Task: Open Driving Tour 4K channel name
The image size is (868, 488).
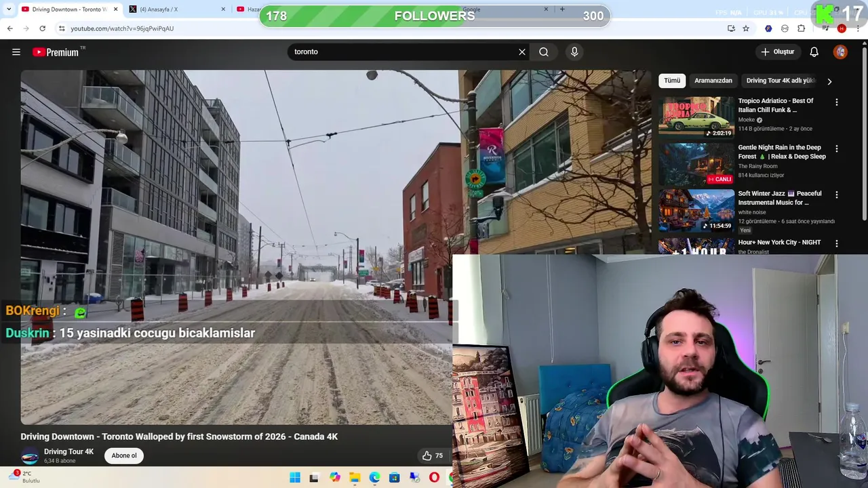Action: coord(68,452)
